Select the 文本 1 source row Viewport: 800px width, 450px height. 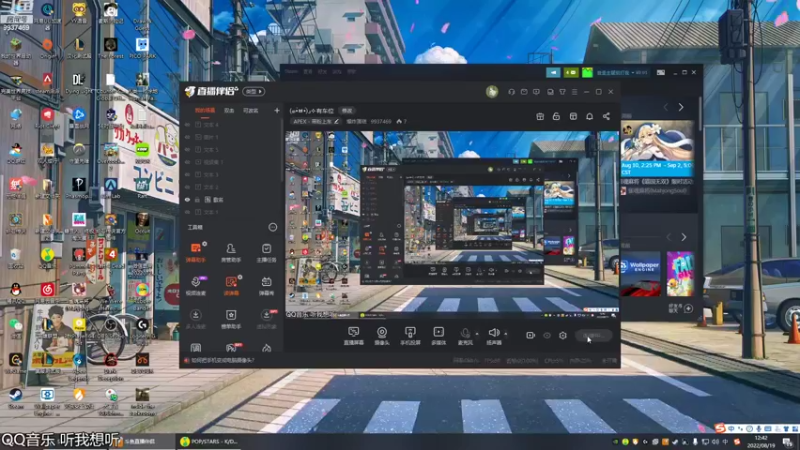click(x=230, y=212)
